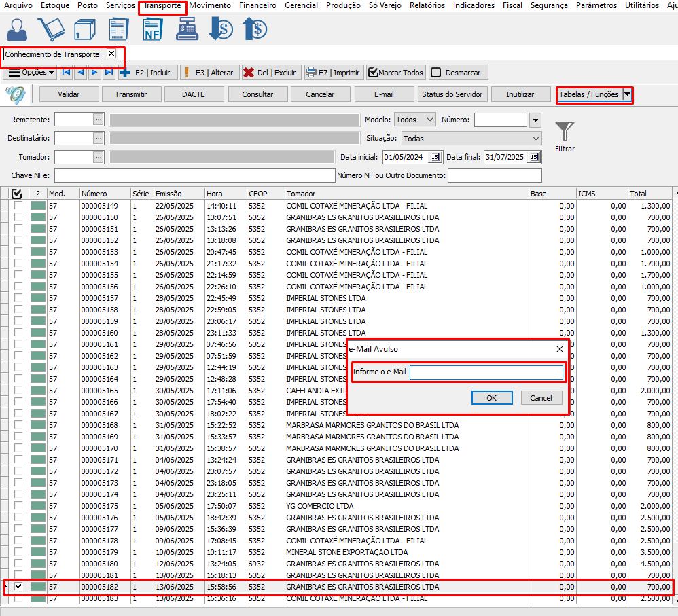678x616 pixels.
Task: Click the down-arrow dollar coin icon
Action: 221,29
